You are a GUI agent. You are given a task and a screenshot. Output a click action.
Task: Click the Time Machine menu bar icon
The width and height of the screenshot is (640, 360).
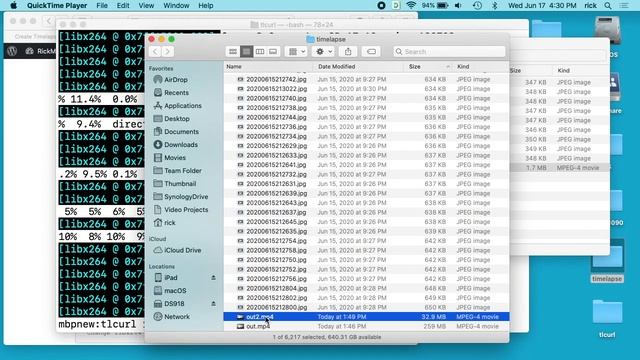click(477, 6)
